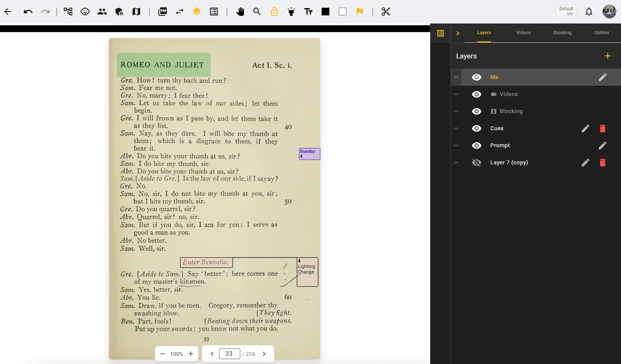Open the Outline tab
The width and height of the screenshot is (621, 364).
click(x=601, y=32)
